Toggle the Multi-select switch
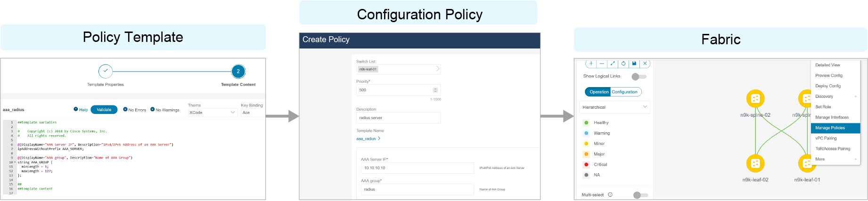The width and height of the screenshot is (868, 201). 640,195
